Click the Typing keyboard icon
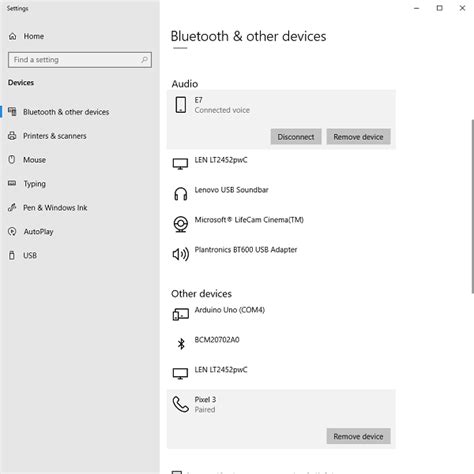 point(12,183)
